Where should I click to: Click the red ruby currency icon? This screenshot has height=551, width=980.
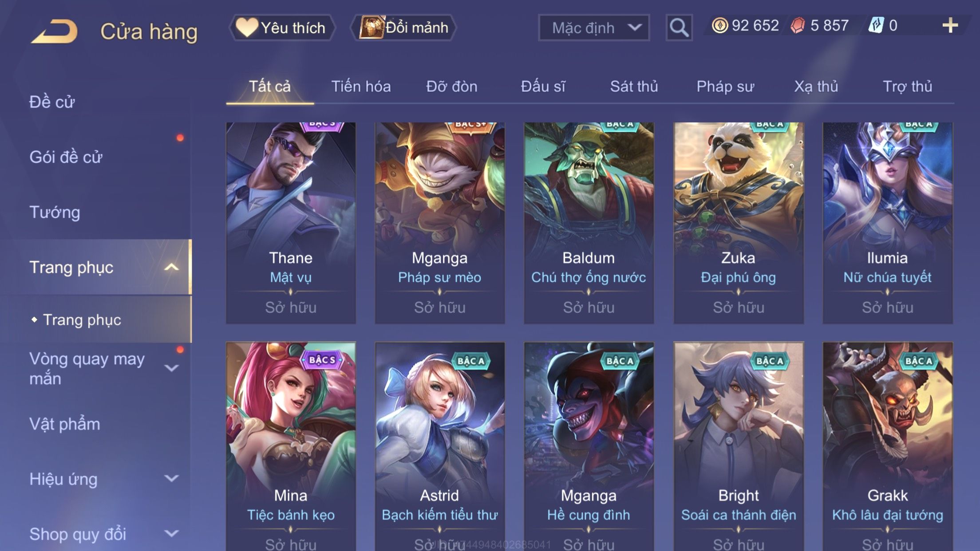click(x=798, y=25)
